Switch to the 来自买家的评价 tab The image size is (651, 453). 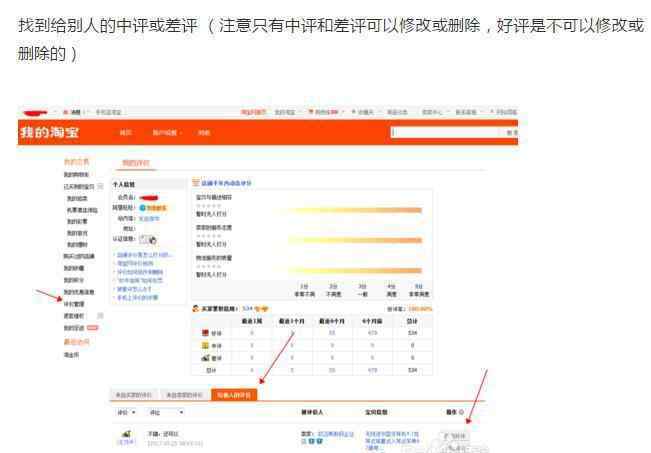point(133,395)
